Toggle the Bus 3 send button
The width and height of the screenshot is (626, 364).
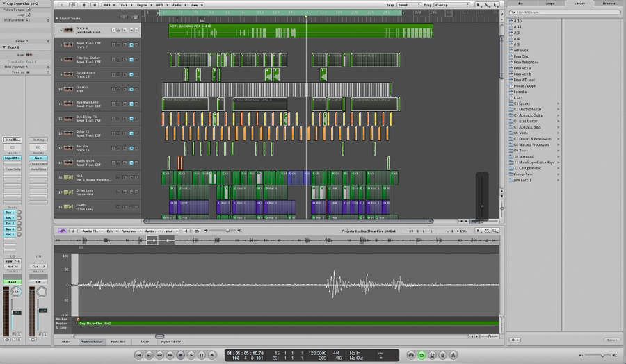point(10,224)
